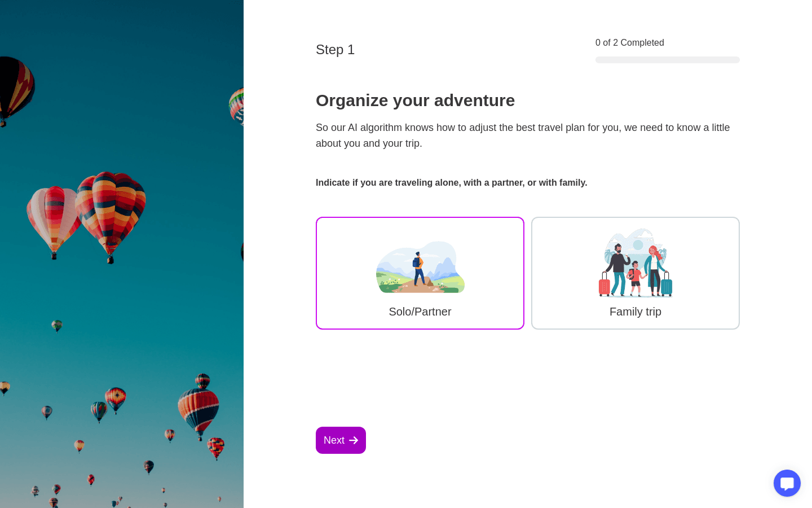Toggle selection off the highlighted Solo/Partner card
The image size is (812, 508).
420,273
